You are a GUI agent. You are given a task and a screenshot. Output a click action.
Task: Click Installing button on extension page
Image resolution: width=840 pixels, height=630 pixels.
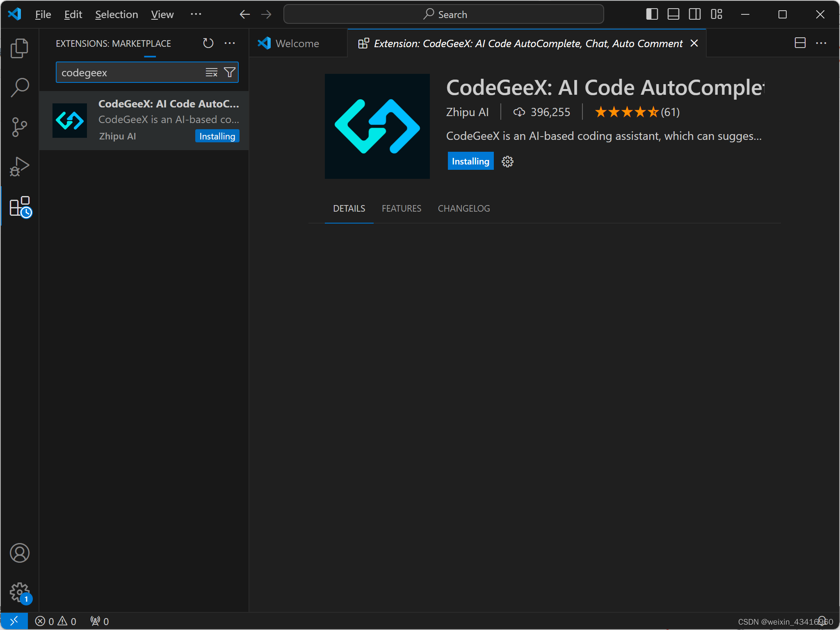(470, 161)
